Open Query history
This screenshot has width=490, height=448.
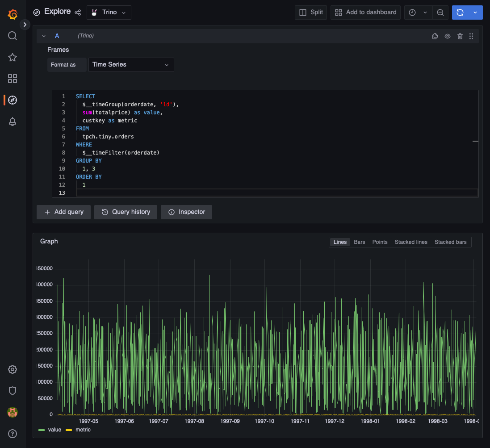coord(126,212)
